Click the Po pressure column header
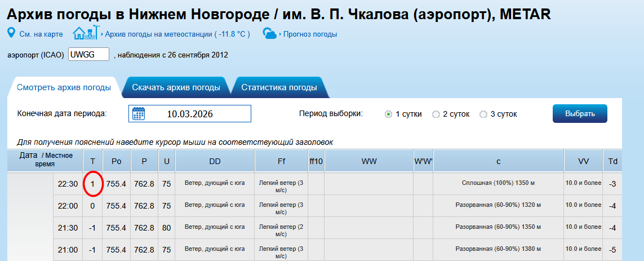The width and height of the screenshot is (644, 261). click(117, 161)
